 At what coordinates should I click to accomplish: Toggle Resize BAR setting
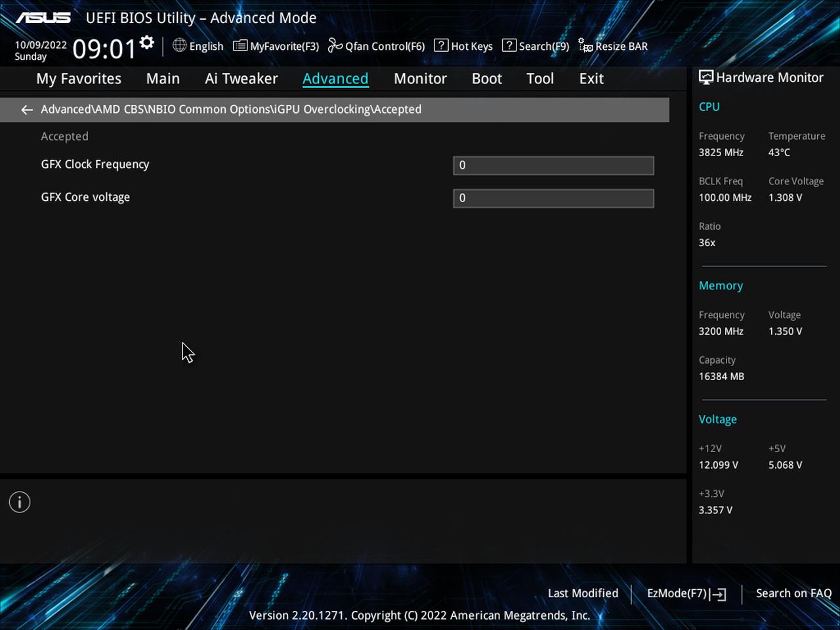(621, 46)
